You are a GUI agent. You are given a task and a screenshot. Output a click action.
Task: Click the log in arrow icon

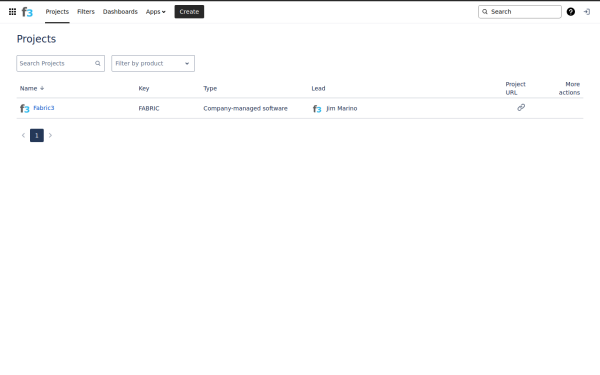[x=587, y=12]
